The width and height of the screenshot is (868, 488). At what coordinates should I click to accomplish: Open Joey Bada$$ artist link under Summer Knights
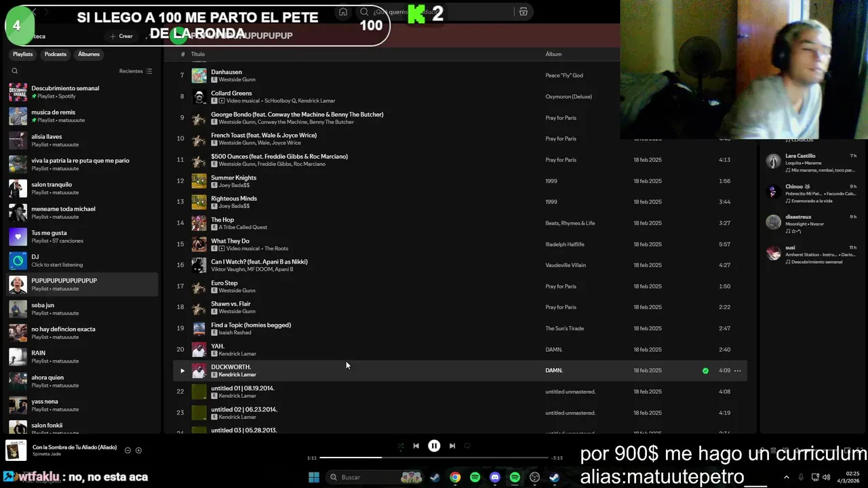(234, 185)
